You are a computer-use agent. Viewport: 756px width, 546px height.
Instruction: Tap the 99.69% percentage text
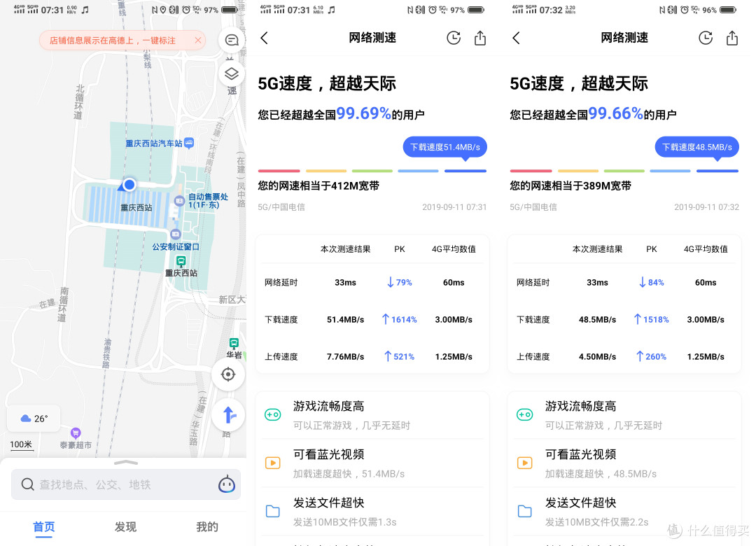[363, 113]
